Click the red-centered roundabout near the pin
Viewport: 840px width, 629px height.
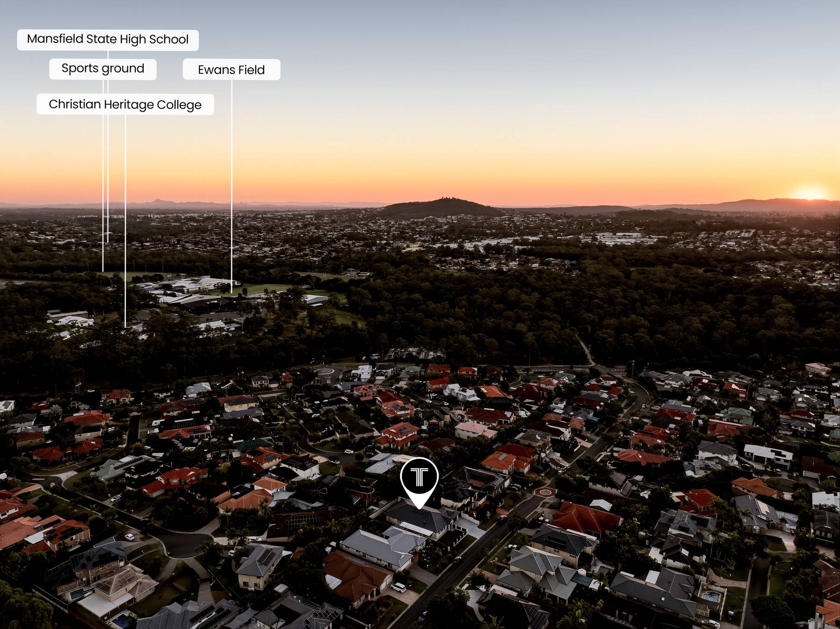point(544,491)
